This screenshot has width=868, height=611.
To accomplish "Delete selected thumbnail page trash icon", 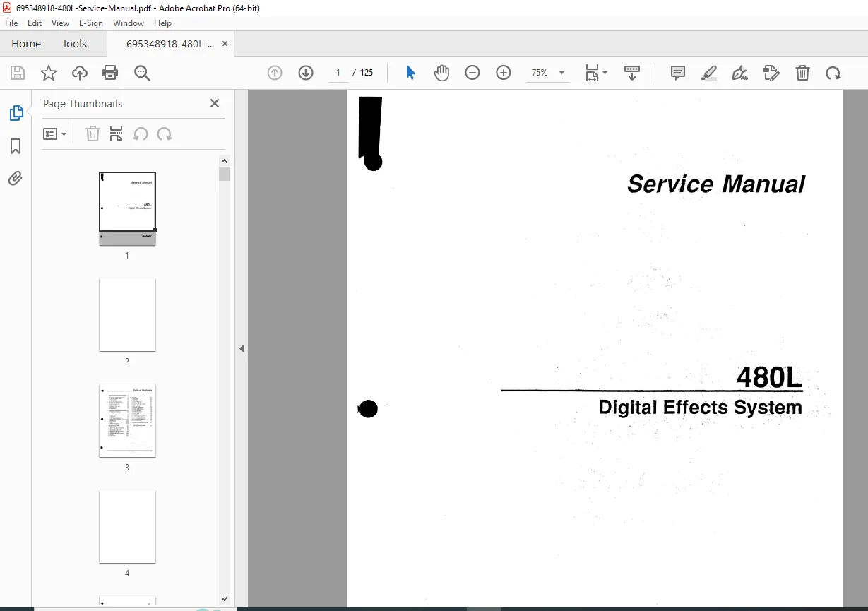I will (x=93, y=134).
